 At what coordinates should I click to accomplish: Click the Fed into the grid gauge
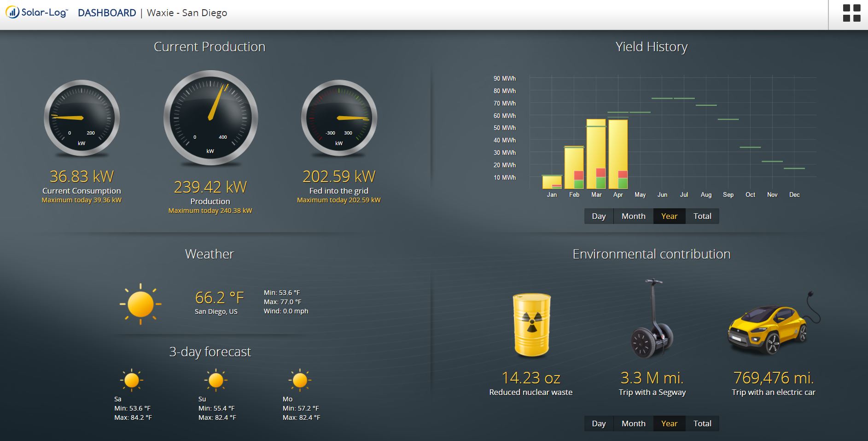(339, 118)
